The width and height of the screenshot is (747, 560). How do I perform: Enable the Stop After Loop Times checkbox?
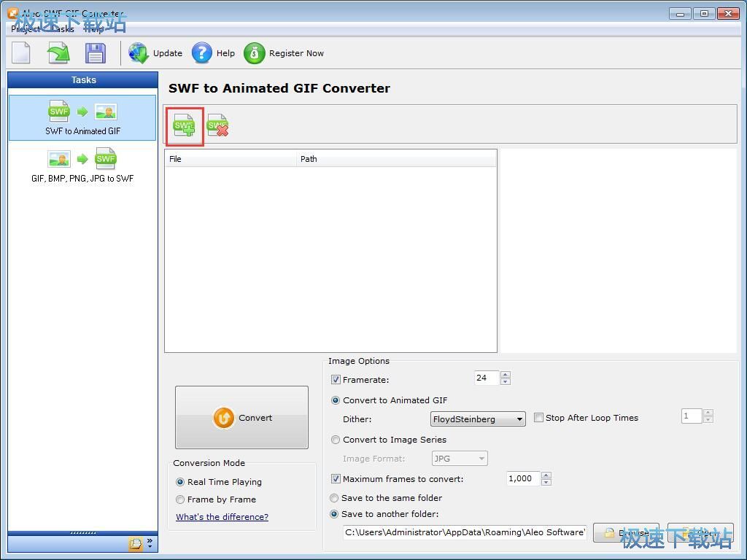pyautogui.click(x=538, y=418)
